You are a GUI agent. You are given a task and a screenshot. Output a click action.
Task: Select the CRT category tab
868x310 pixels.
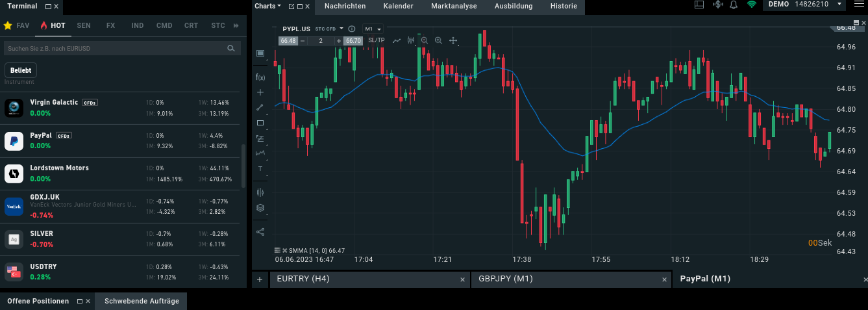[x=191, y=25]
